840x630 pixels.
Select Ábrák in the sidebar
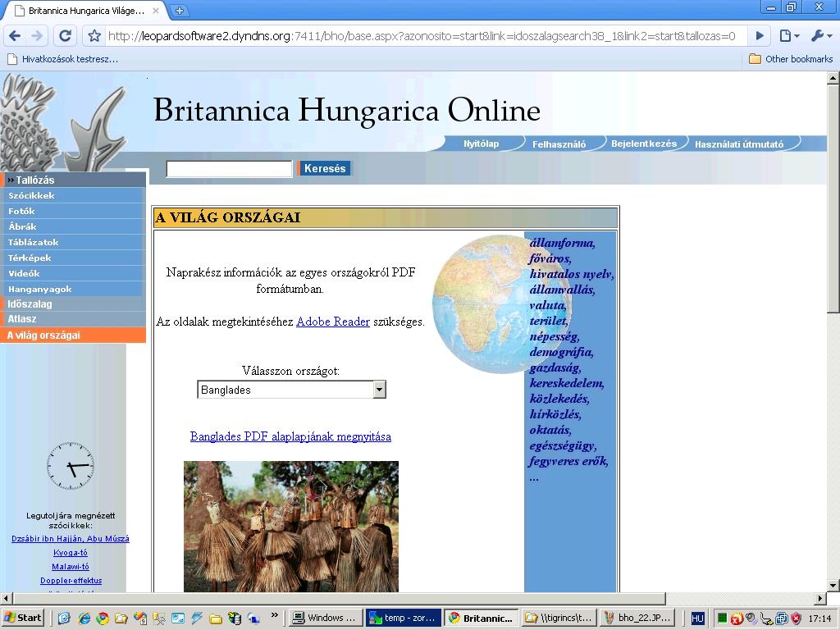click(73, 226)
